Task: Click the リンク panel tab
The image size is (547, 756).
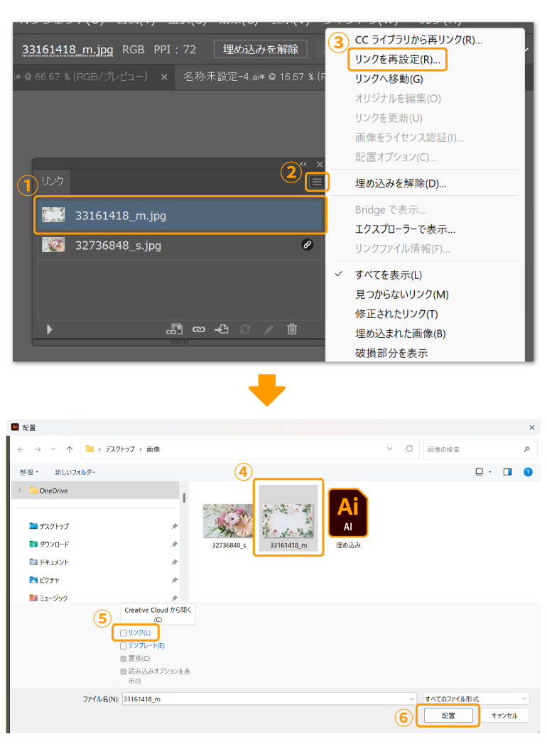Action: (53, 181)
